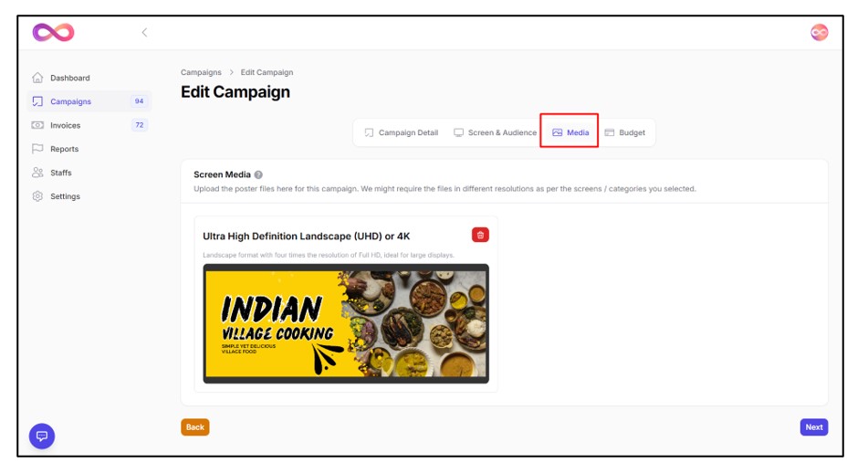Click the Campaigns icon in sidebar
This screenshot has width=868, height=473.
[x=37, y=101]
